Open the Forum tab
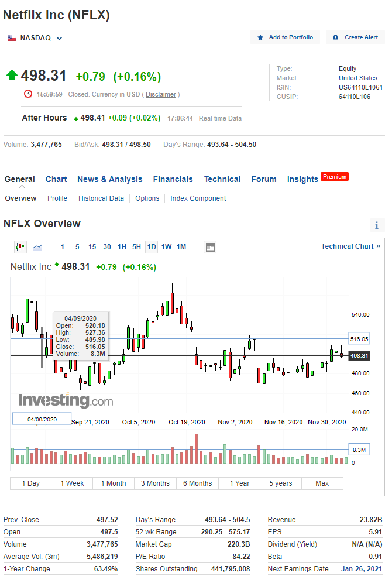 coord(264,179)
